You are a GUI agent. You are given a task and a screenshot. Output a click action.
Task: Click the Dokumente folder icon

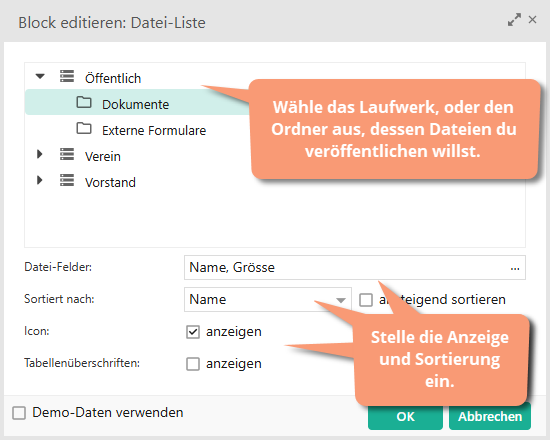[x=84, y=102]
